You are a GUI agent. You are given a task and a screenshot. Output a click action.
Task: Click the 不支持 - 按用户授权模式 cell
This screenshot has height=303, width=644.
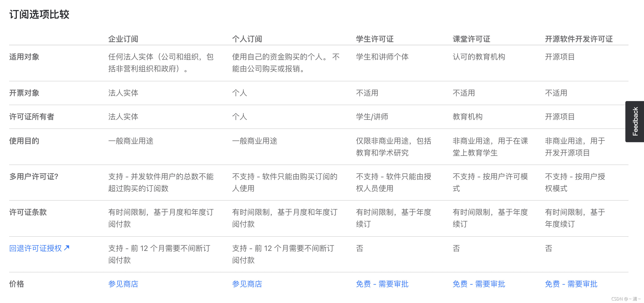pos(575,182)
